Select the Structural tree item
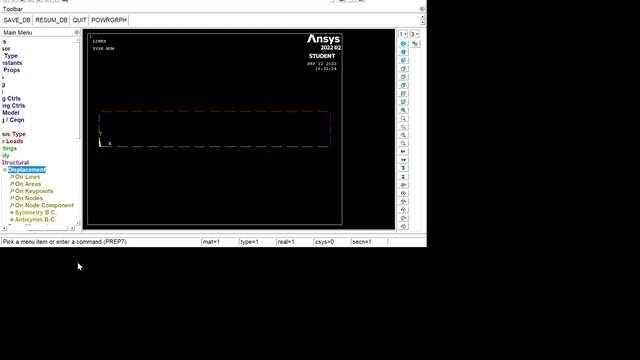Screen dimensions: 640x360 15,162
